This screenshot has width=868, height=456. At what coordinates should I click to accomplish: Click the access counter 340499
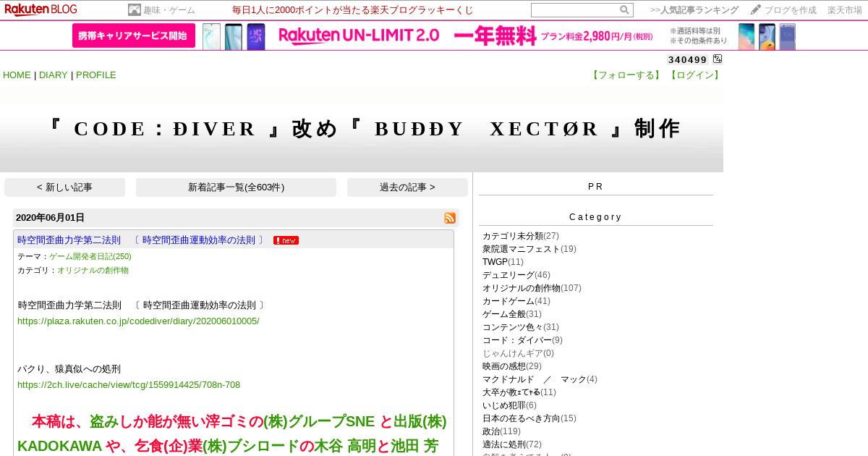(688, 59)
